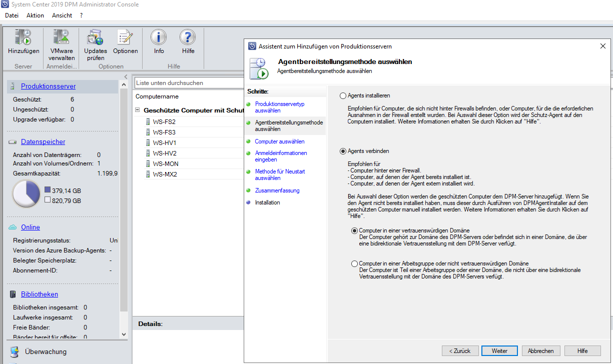
Task: Open VMware verwalten from the toolbar
Action: coord(62,37)
